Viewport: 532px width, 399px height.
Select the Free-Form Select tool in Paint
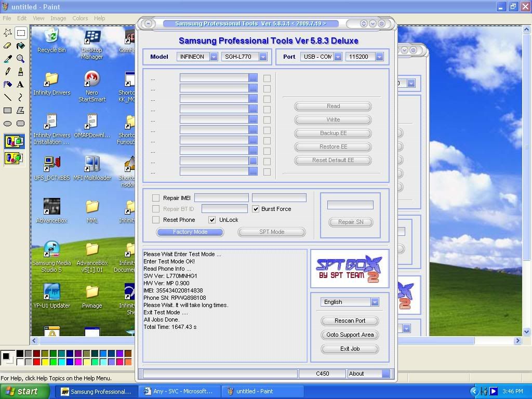pyautogui.click(x=8, y=33)
